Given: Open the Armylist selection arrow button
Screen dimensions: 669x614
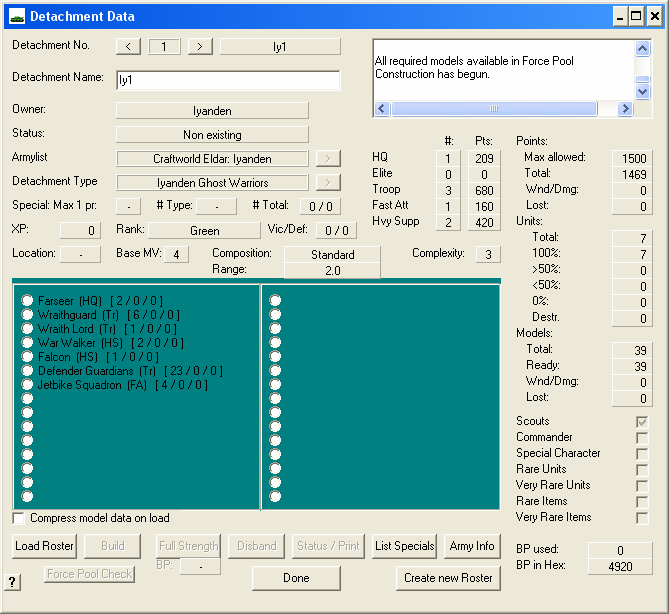Looking at the screenshot, I should pyautogui.click(x=328, y=159).
